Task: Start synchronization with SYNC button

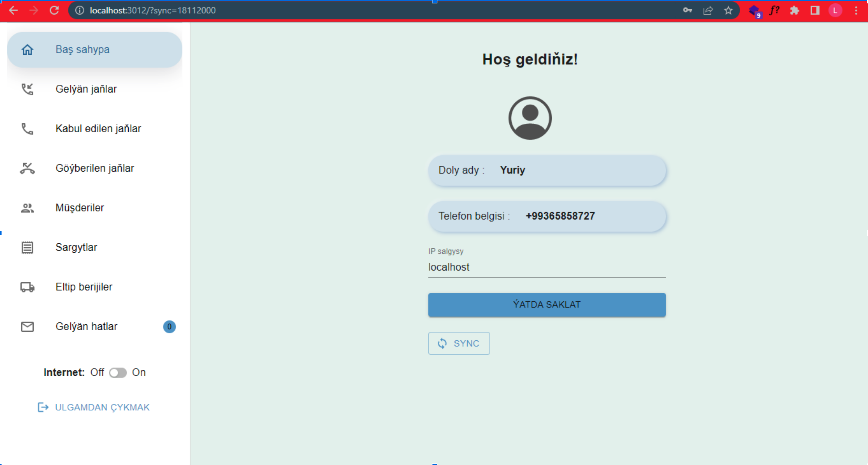Action: (459, 343)
